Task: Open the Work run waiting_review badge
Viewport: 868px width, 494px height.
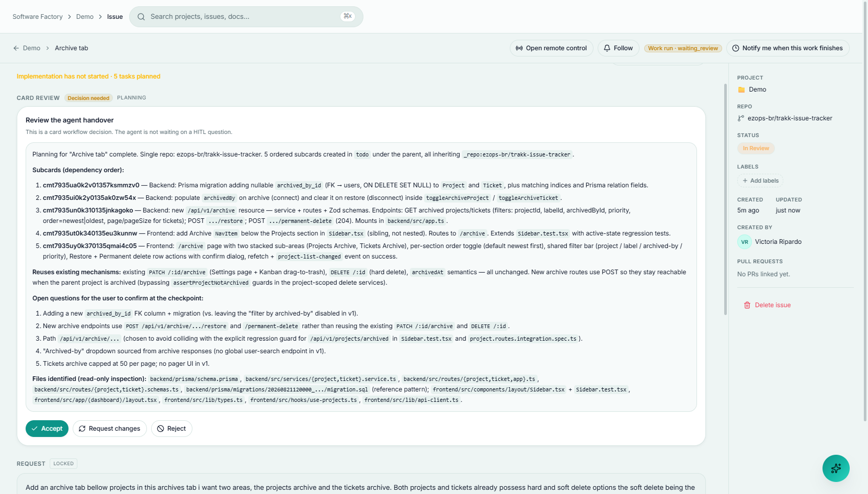Action: coord(683,48)
